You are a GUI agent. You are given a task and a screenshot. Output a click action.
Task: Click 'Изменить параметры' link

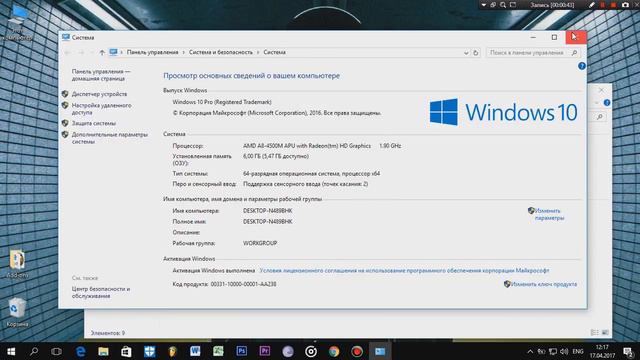549,214
